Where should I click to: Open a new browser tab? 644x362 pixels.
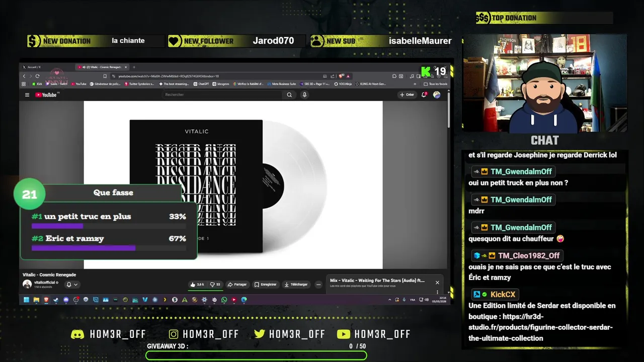tap(134, 67)
